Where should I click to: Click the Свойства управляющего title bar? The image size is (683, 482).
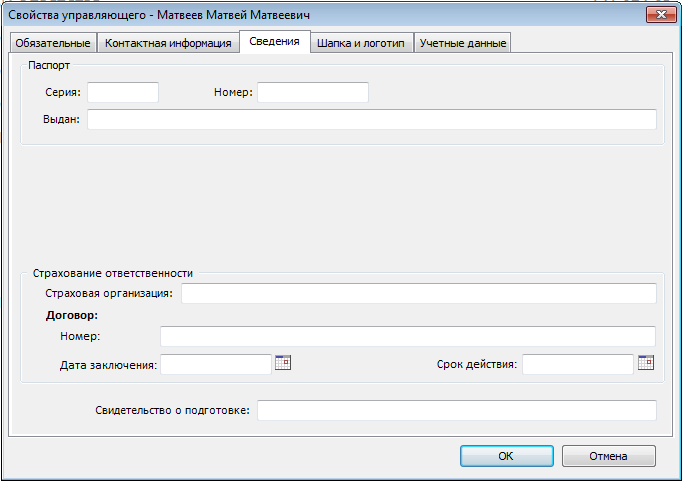coord(300,15)
